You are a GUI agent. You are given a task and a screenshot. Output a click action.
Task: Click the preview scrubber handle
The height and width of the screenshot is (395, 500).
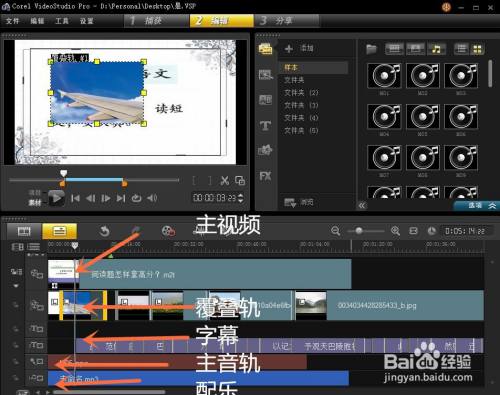(63, 173)
